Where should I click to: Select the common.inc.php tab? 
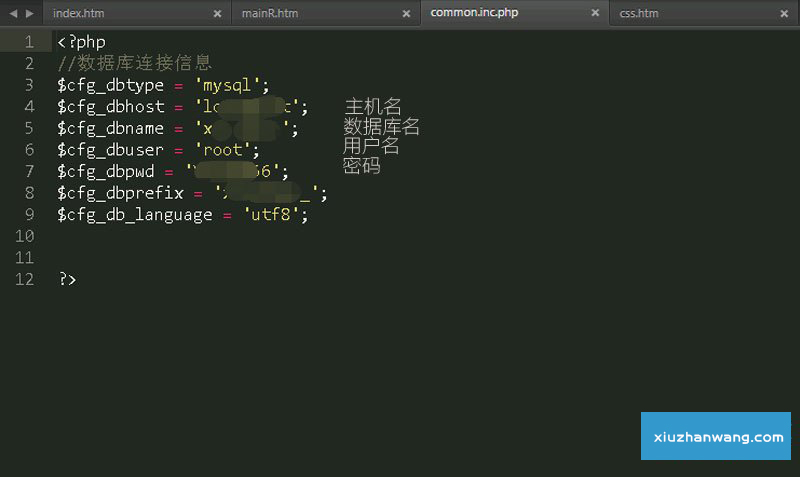click(x=474, y=13)
